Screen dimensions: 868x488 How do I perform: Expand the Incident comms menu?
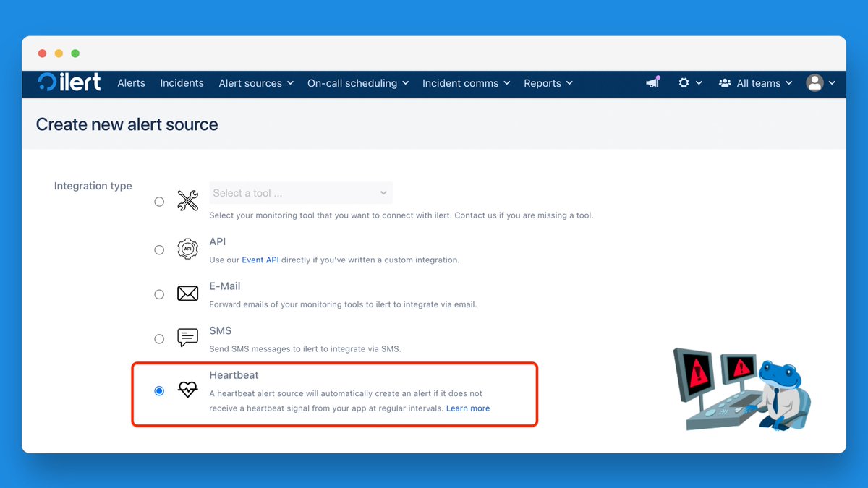[467, 83]
